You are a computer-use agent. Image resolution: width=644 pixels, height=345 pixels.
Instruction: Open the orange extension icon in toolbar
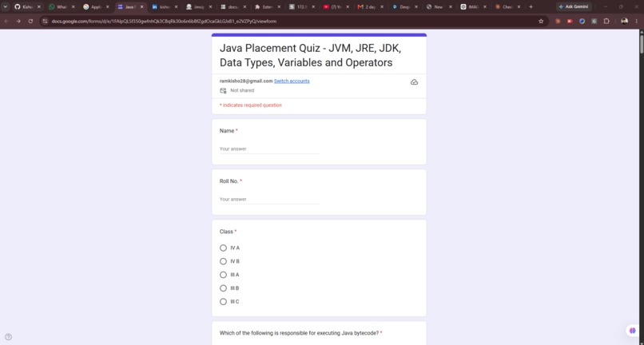click(558, 21)
